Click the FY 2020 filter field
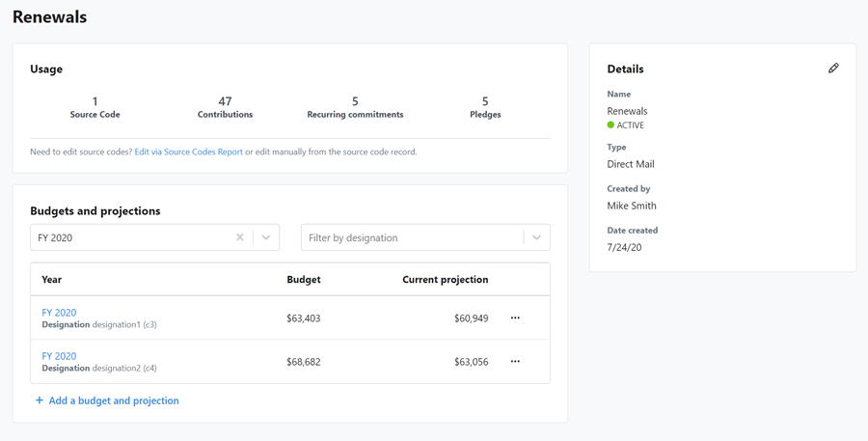 [154, 237]
